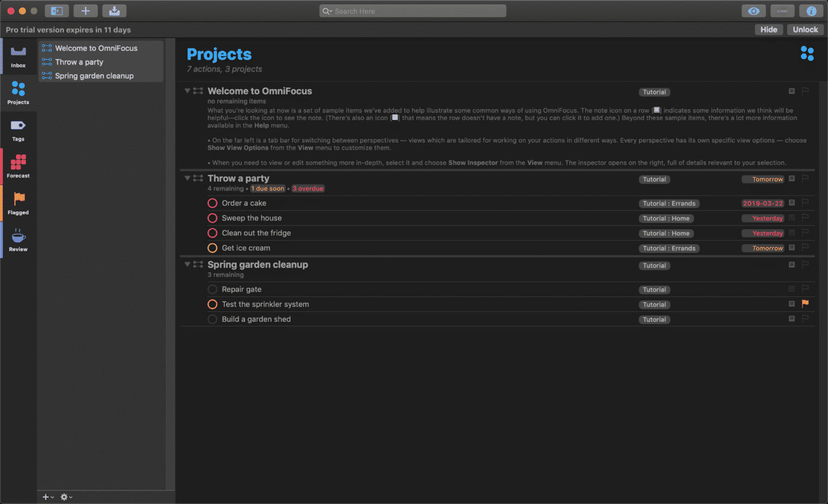The image size is (828, 504).
Task: Check off Build a garden shed
Action: click(212, 319)
